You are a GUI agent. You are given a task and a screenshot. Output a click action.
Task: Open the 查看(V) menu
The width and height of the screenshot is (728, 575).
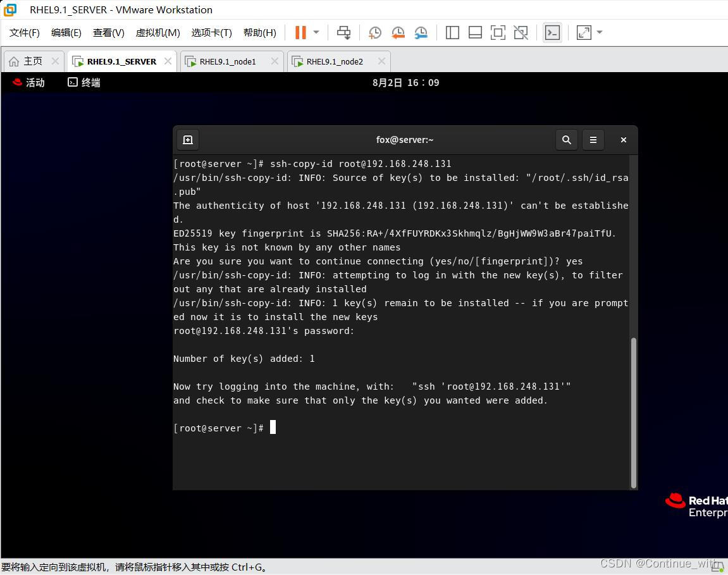[x=109, y=32]
